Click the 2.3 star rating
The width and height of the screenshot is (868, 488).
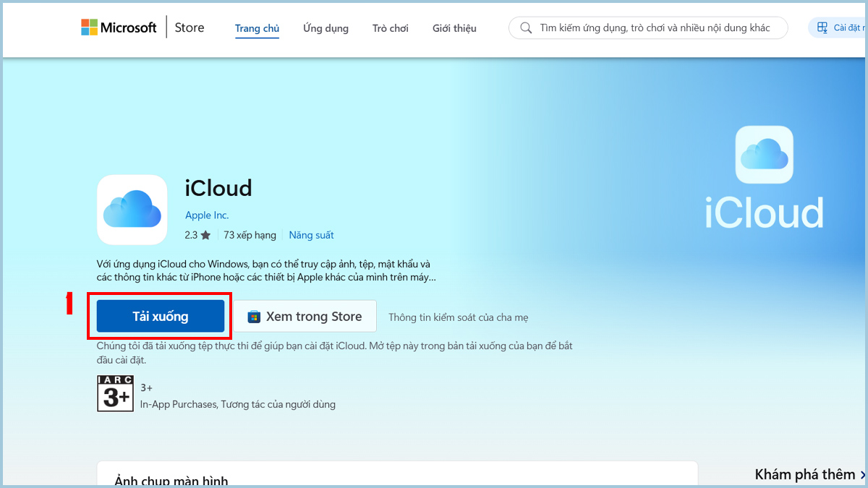[x=197, y=235]
